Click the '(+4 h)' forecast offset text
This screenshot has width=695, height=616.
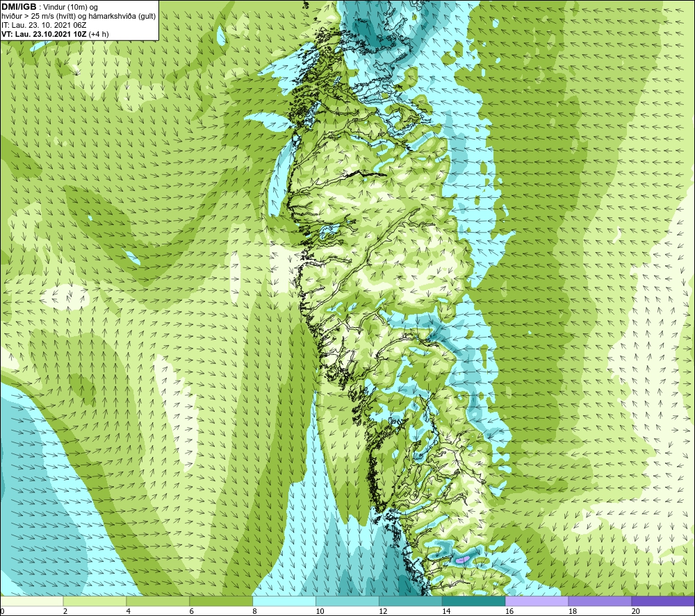pos(99,34)
